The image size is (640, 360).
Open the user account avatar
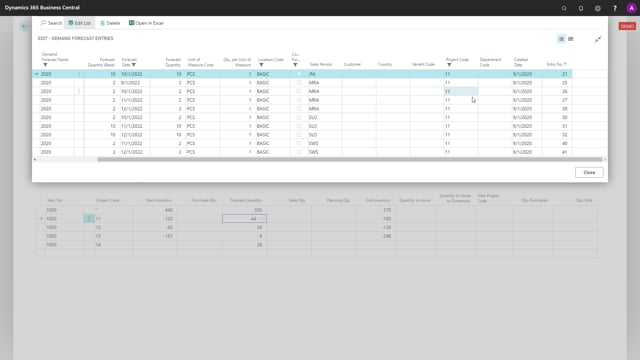click(631, 8)
